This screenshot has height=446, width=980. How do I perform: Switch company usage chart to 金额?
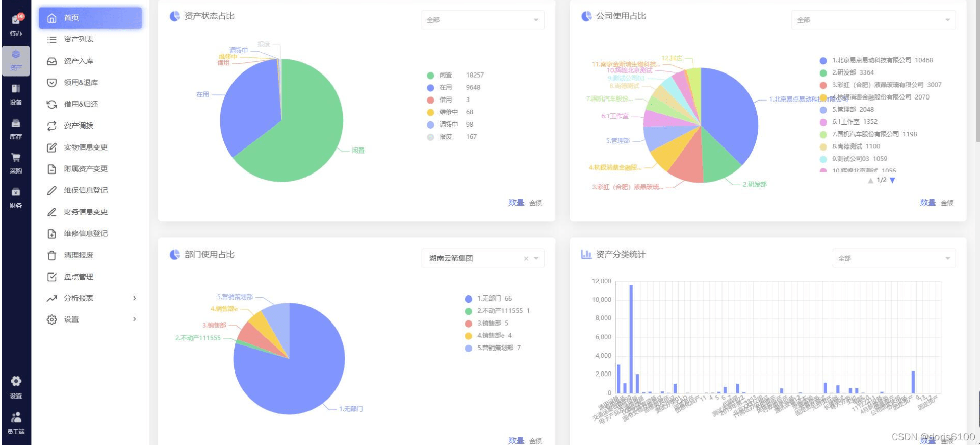click(x=947, y=203)
